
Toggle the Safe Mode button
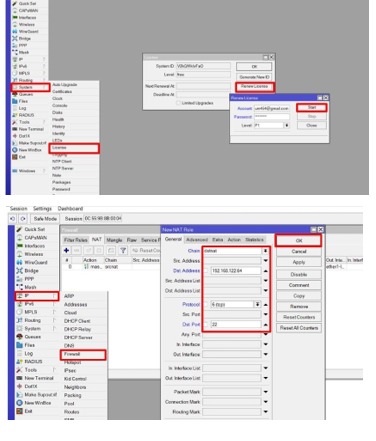tap(45, 219)
